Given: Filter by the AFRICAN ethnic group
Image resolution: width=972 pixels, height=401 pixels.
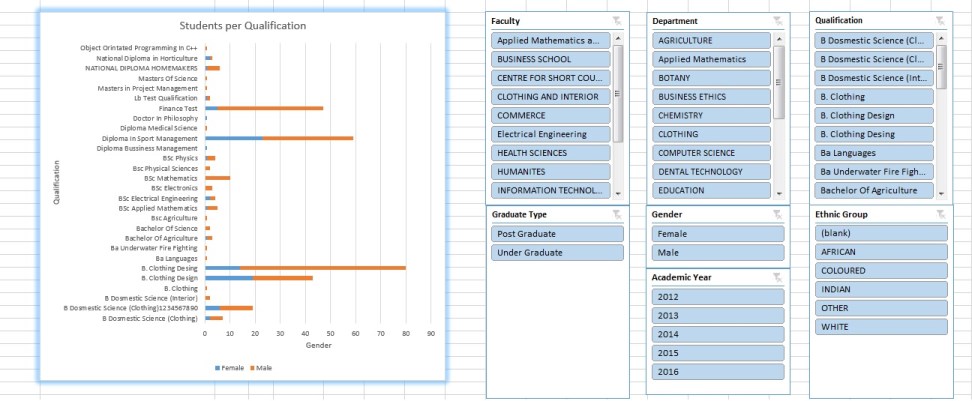Looking at the screenshot, I should (x=881, y=252).
